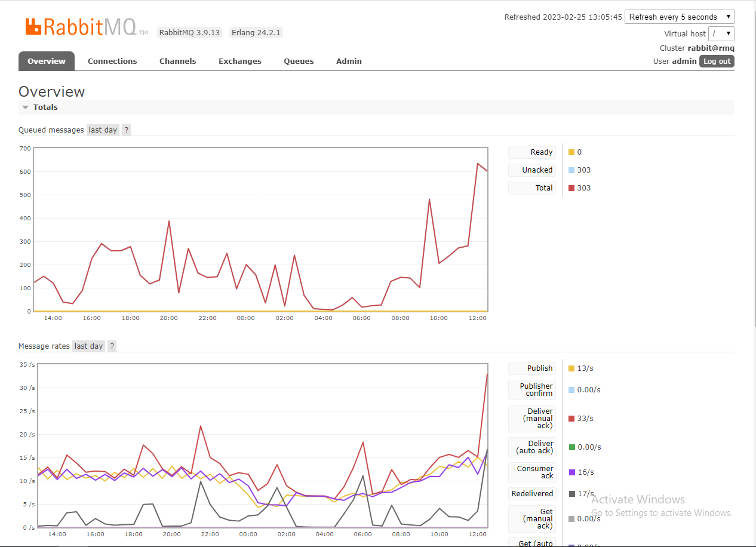756x547 pixels.
Task: Click the red Total color swatch
Action: pyautogui.click(x=571, y=188)
